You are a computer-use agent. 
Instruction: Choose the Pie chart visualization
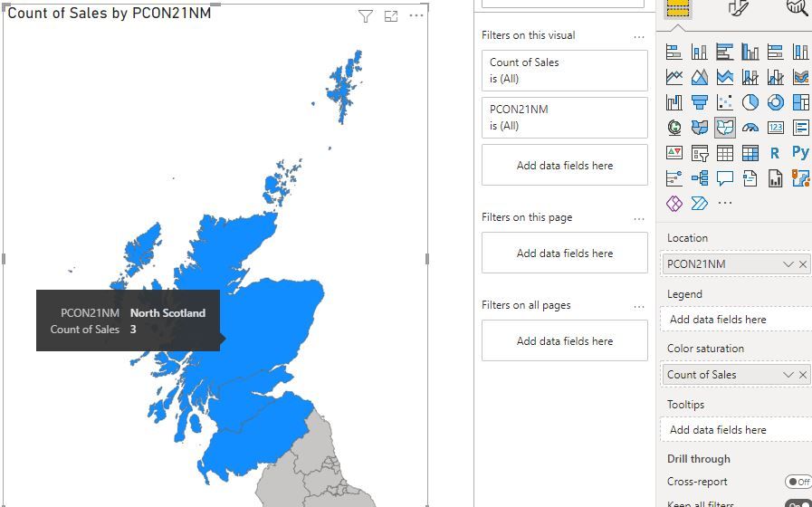coord(750,102)
